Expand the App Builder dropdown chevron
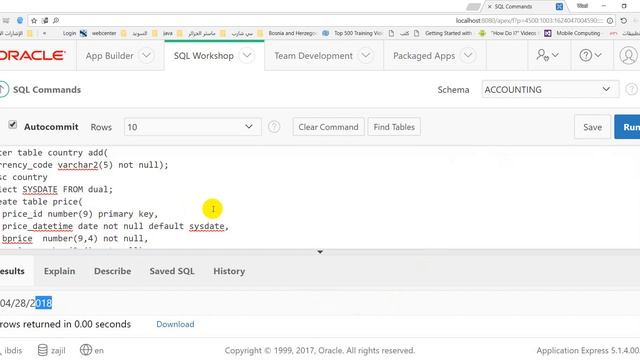The image size is (640, 360). 146,55
